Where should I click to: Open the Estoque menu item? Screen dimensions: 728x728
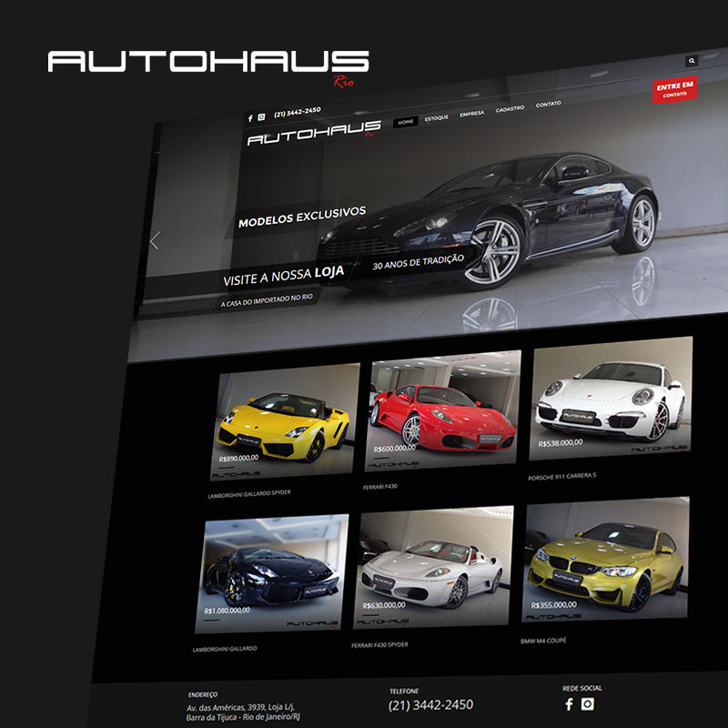coord(437,118)
